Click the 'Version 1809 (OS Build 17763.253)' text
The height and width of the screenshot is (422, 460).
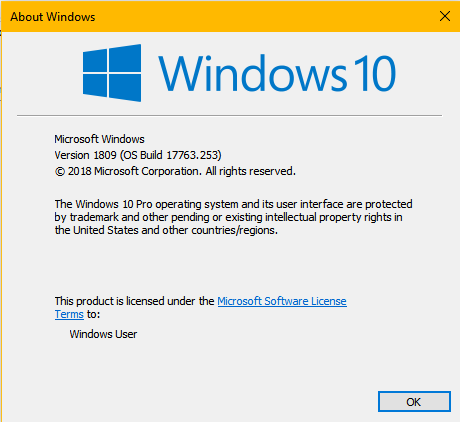coord(138,155)
